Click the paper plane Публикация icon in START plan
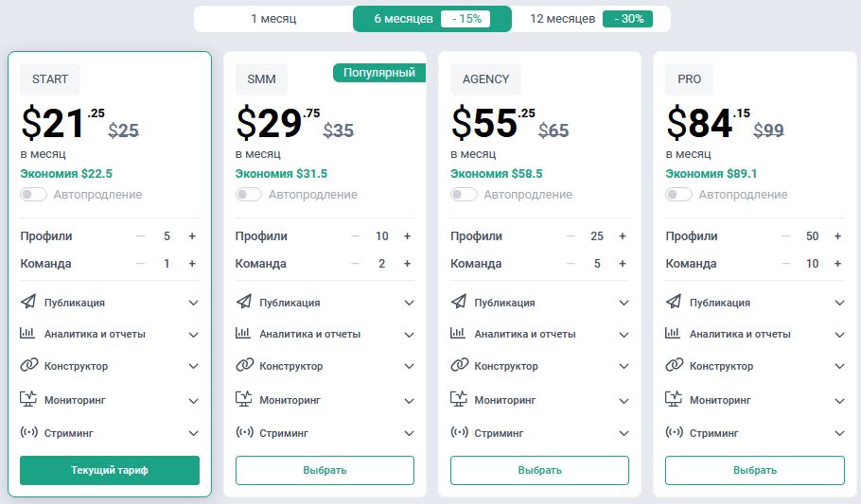Screen dimensions: 861x504 point(28,303)
